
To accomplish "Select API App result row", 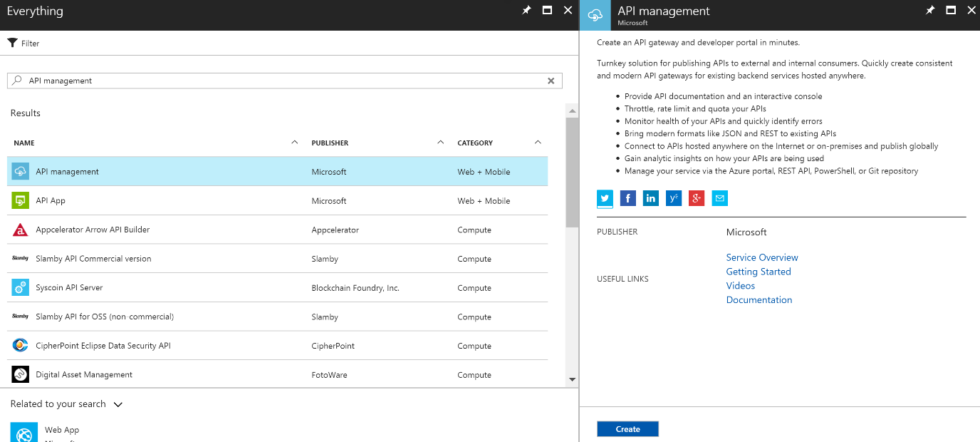I will click(x=278, y=200).
